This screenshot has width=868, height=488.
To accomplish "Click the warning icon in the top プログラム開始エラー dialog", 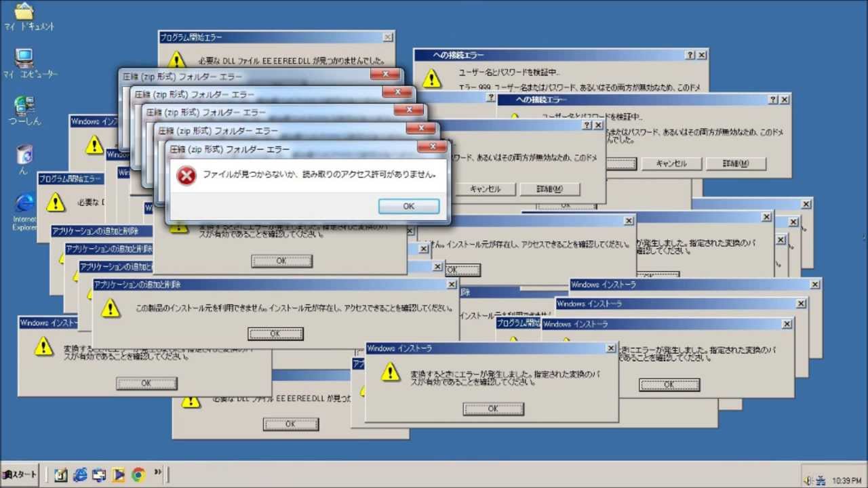I will [176, 59].
